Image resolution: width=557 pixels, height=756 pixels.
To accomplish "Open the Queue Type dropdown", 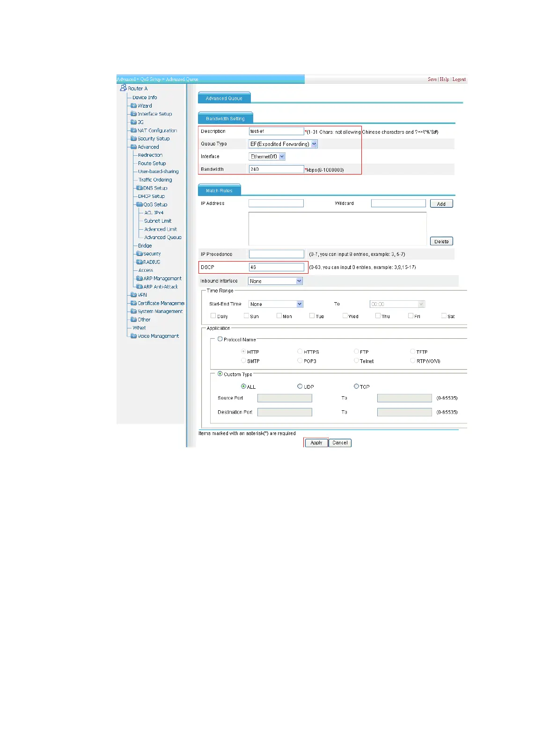I will 283,144.
